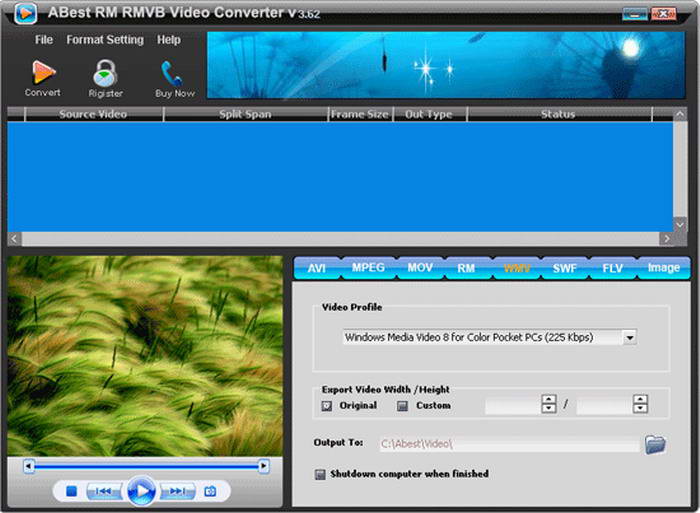Browse output folder with folder icon
Image resolution: width=700 pixels, height=513 pixels.
[655, 444]
